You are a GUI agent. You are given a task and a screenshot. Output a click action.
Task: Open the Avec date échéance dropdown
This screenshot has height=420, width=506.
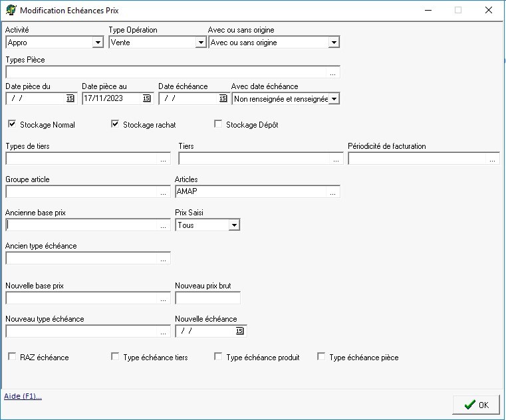point(334,99)
